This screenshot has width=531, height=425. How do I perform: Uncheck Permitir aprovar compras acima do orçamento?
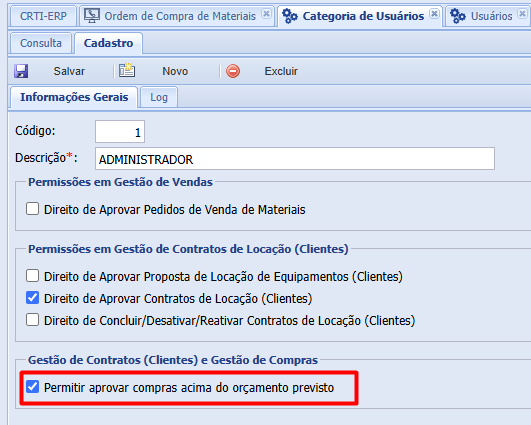(33, 387)
